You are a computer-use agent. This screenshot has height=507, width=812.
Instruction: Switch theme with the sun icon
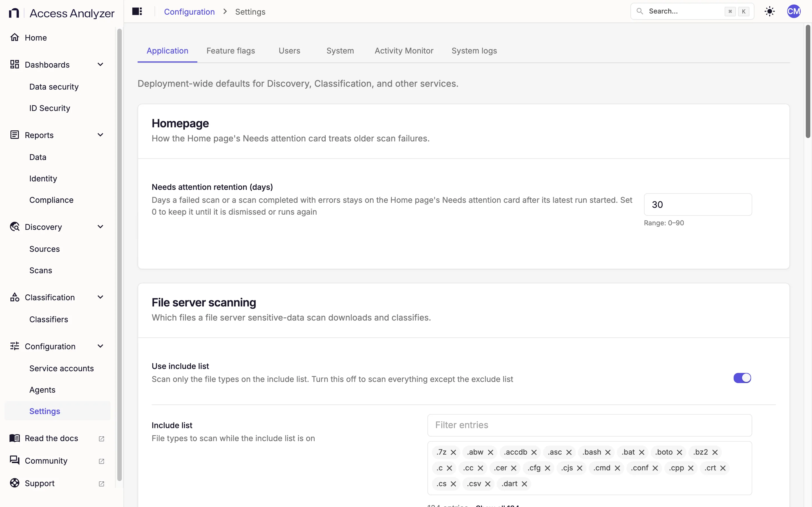pyautogui.click(x=769, y=11)
